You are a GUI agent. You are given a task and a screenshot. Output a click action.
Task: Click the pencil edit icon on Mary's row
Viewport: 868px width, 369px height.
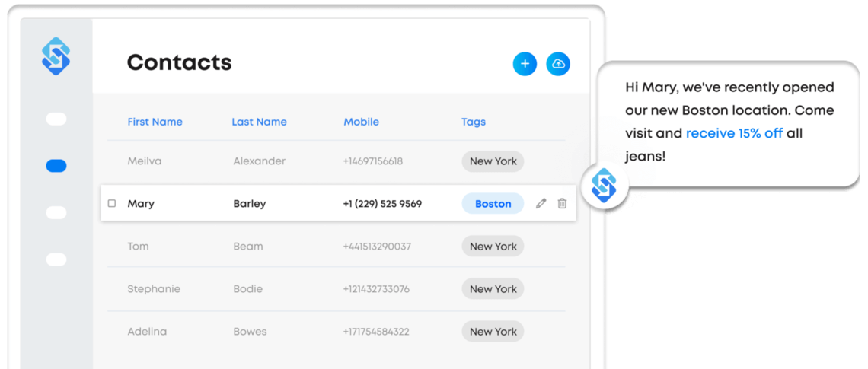pos(541,204)
